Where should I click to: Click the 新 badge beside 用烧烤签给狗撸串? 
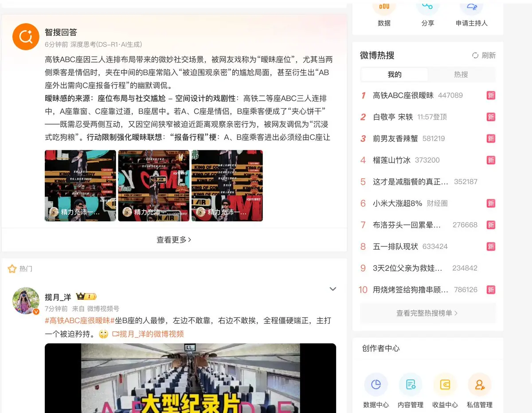click(x=491, y=290)
